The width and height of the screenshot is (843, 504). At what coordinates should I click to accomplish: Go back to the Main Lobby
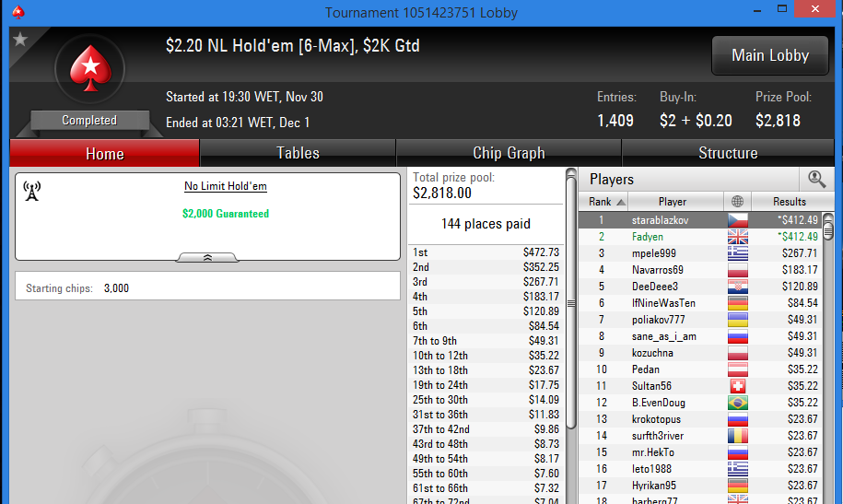click(x=770, y=55)
